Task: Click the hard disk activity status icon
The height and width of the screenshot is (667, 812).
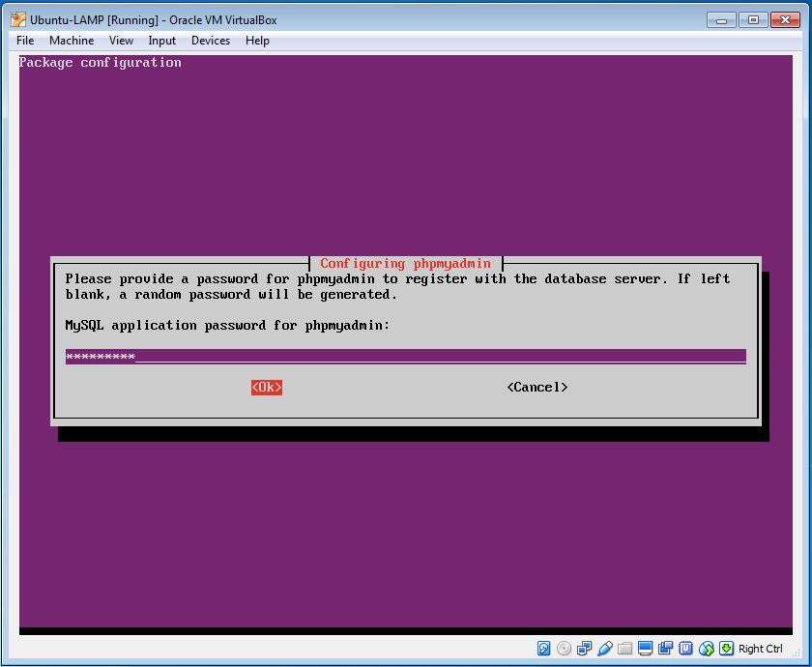Action: click(543, 648)
